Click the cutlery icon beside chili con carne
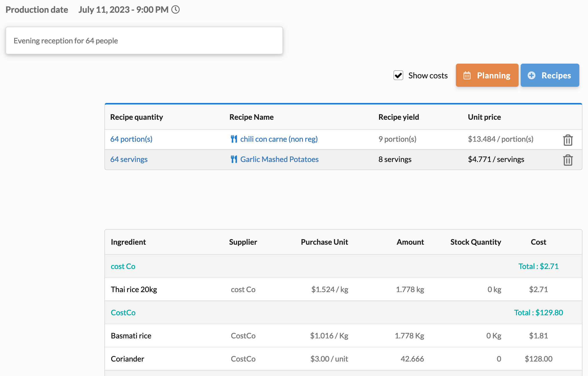Viewport: 588px width, 376px height. click(234, 139)
